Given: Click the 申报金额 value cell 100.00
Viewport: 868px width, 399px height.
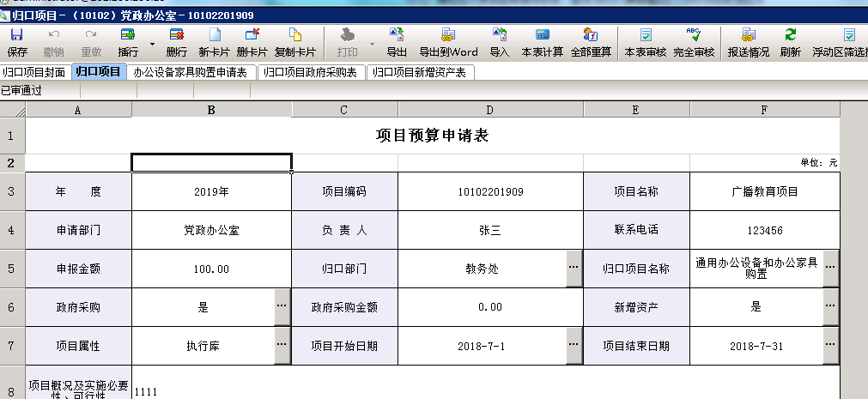Looking at the screenshot, I should click(211, 269).
